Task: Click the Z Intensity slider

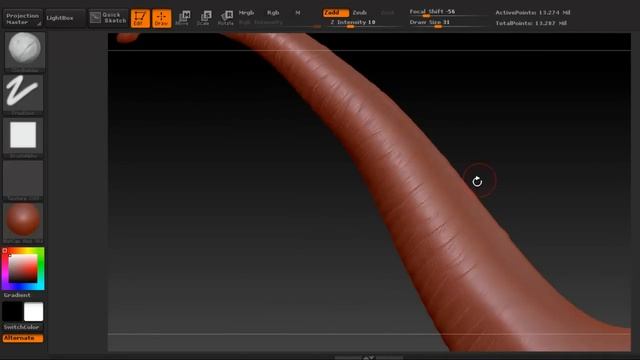Action: [x=363, y=23]
